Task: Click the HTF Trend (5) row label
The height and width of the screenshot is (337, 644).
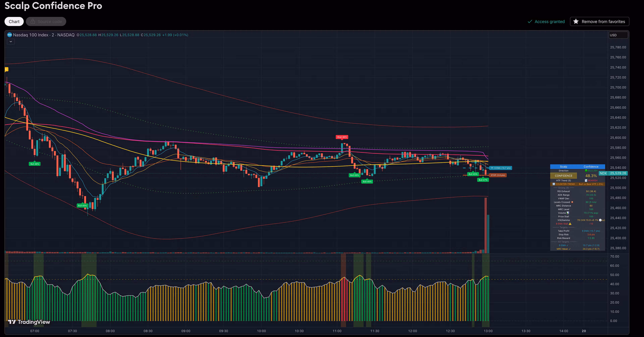Action: pyautogui.click(x=563, y=180)
